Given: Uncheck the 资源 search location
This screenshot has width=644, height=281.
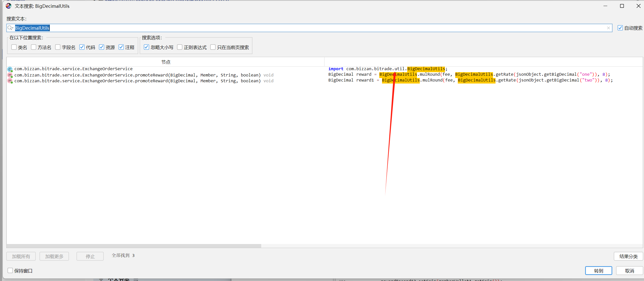Looking at the screenshot, I should [x=101, y=47].
